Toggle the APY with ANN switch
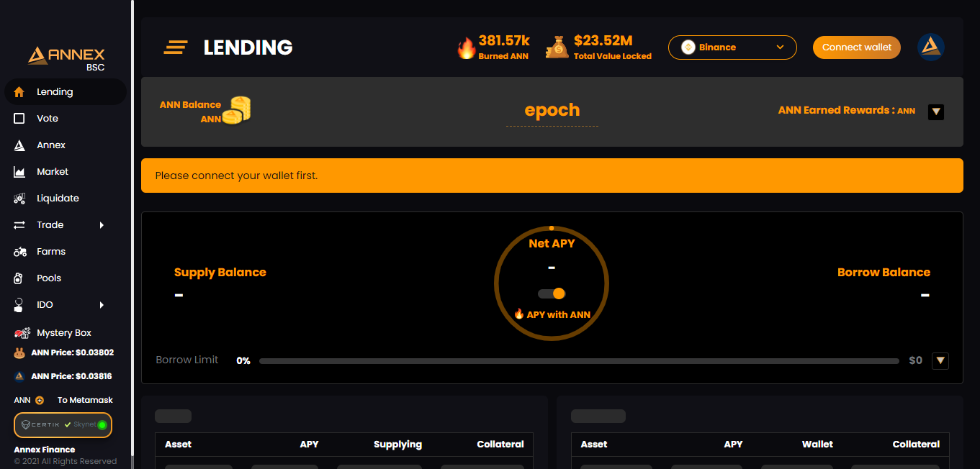Image resolution: width=980 pixels, height=469 pixels. coord(552,293)
